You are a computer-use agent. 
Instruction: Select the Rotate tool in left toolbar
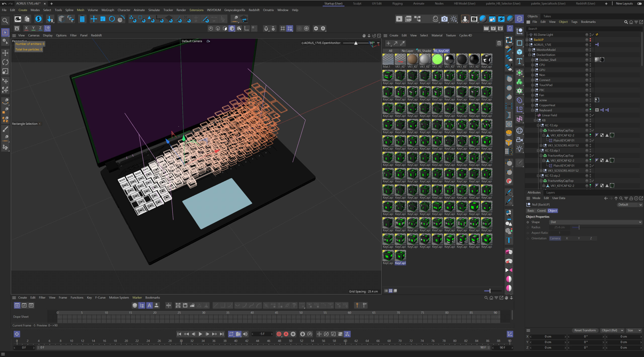(x=5, y=62)
